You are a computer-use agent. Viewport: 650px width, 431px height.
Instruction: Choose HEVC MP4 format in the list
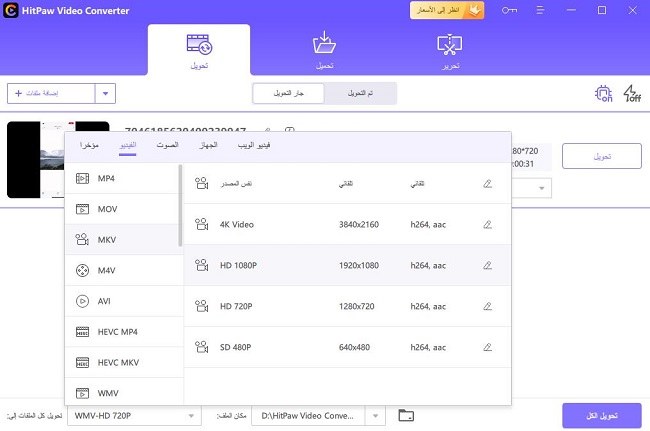[x=123, y=332]
